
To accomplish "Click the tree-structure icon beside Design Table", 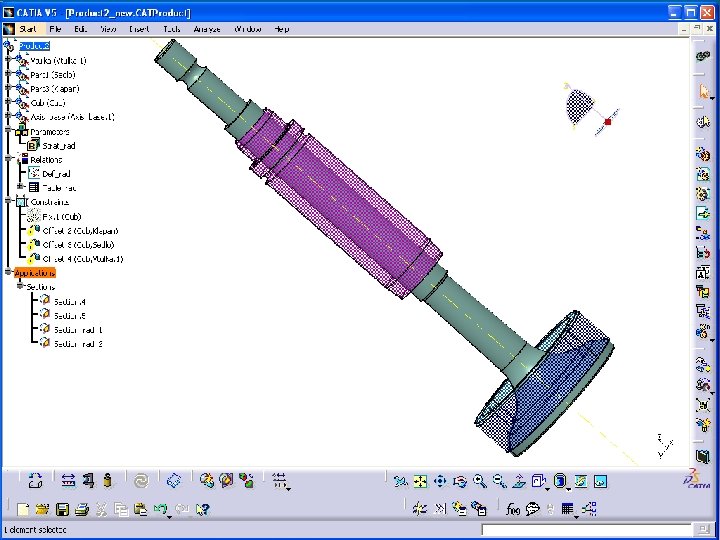I will pos(590,509).
